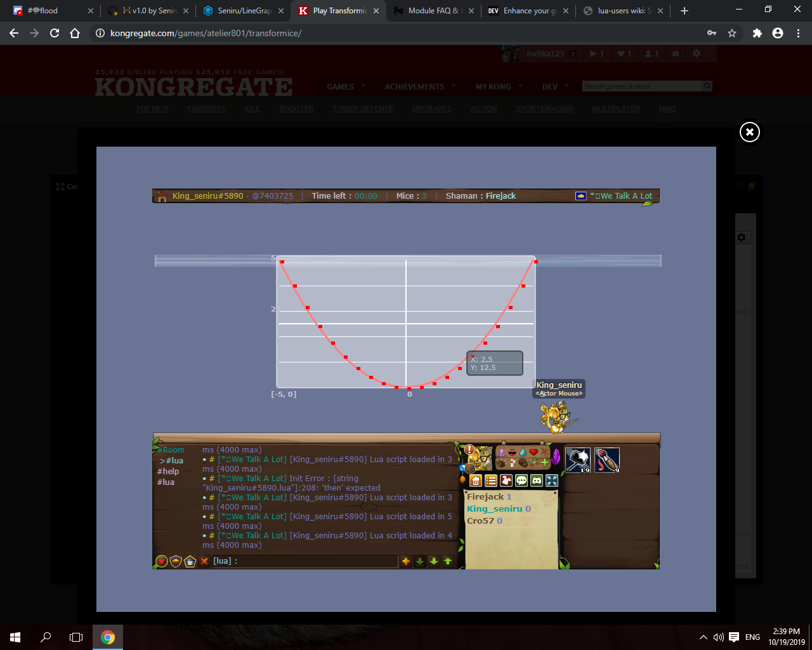Open the orange list menu icon
Viewport: 812px width, 650px height.
coord(491,481)
